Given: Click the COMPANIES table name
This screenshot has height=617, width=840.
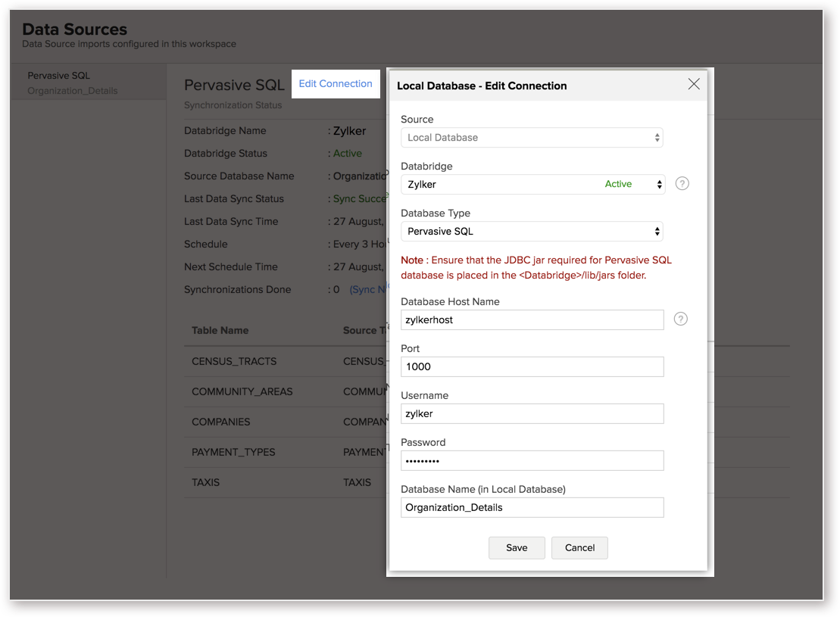Looking at the screenshot, I should (220, 422).
